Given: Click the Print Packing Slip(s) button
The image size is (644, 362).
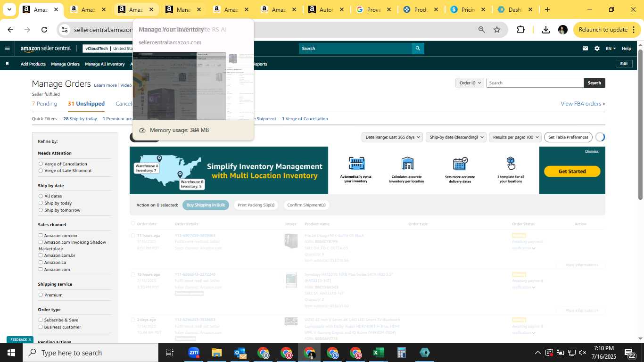Looking at the screenshot, I should (256, 205).
